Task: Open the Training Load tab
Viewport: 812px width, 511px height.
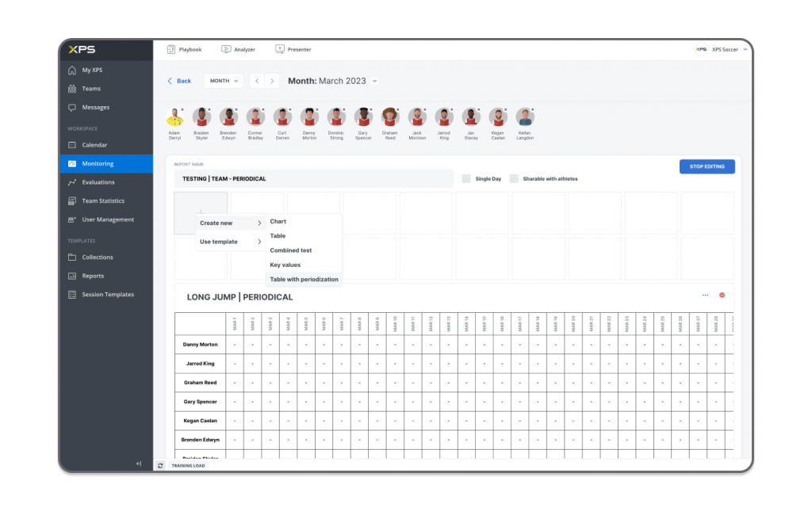Action: [x=188, y=466]
